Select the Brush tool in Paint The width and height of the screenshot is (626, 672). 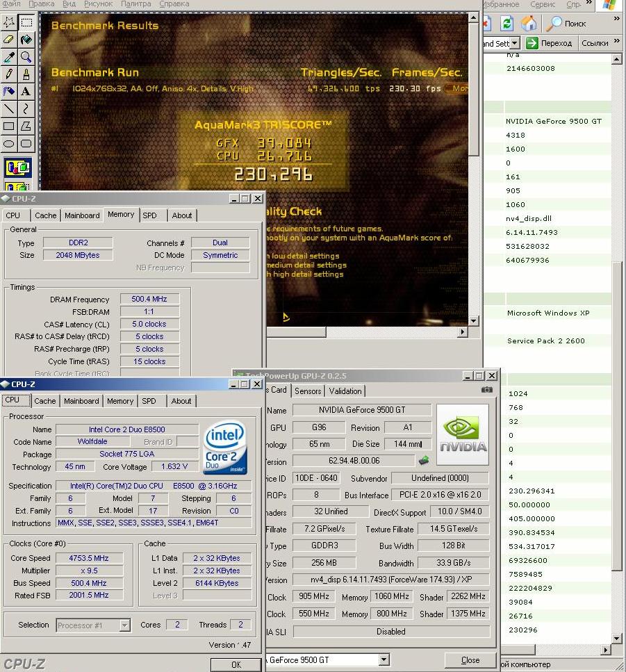(x=26, y=74)
